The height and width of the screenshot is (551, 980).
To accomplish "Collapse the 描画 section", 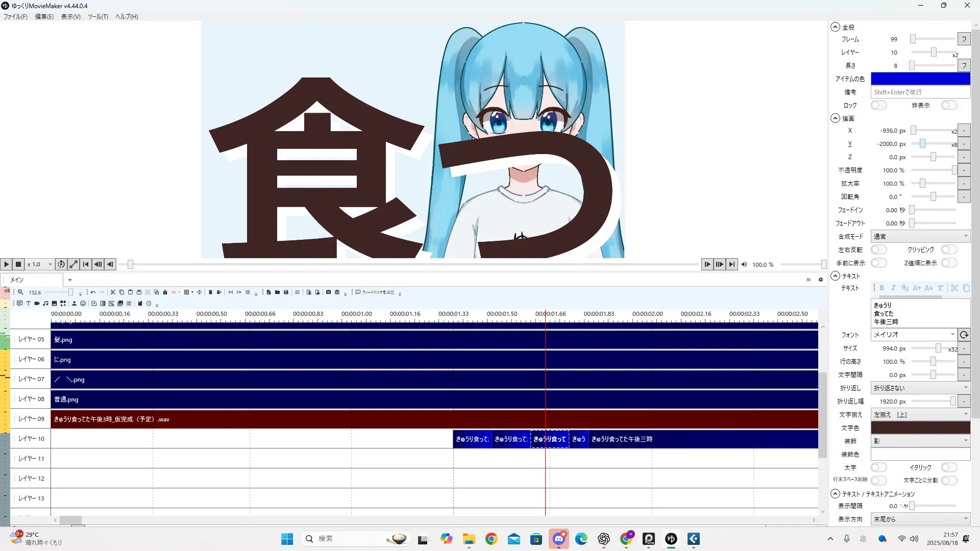I will (x=835, y=118).
